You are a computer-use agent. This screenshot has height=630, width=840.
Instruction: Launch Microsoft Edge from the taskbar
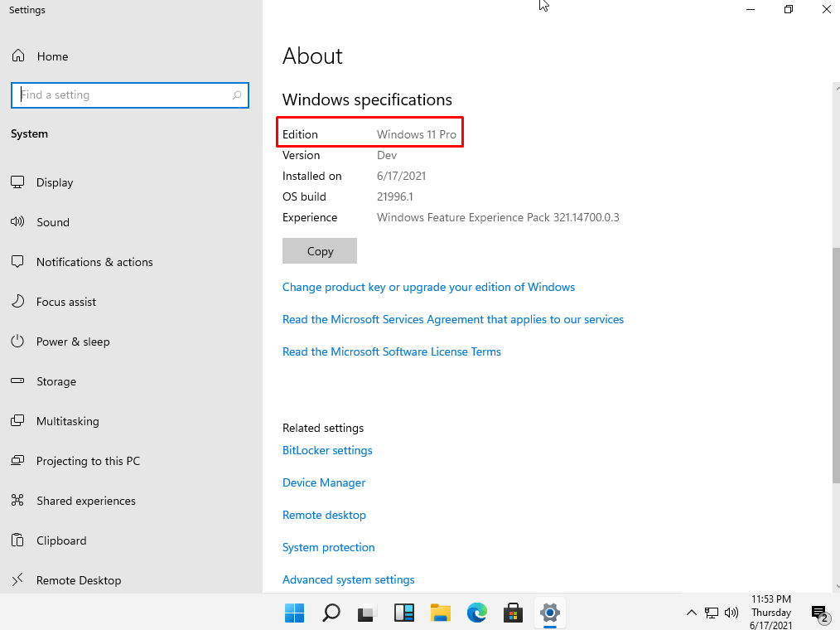coord(477,613)
